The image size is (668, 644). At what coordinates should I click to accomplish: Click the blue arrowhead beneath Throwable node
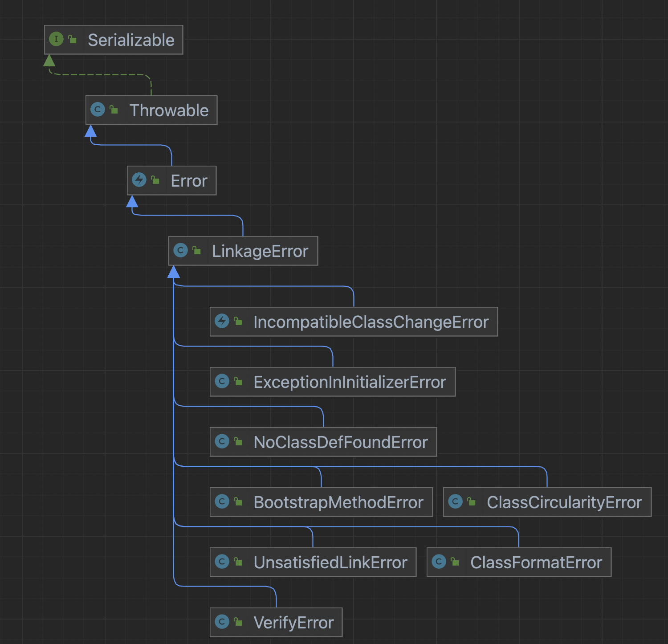[x=91, y=131]
